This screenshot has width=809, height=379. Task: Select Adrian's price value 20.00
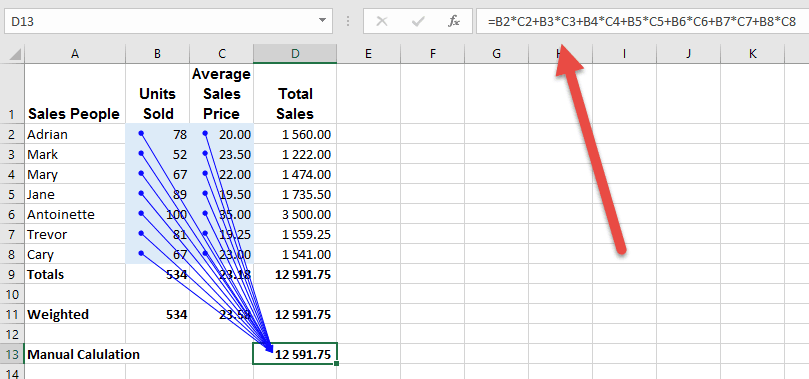221,134
